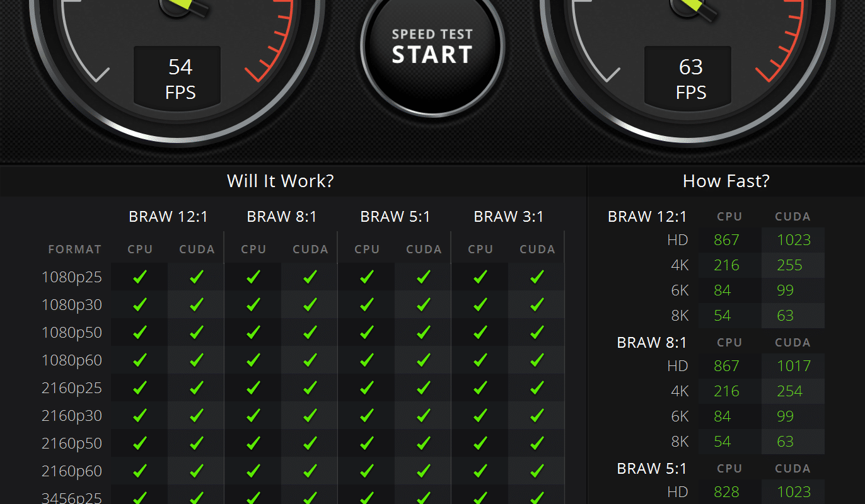Click BRAW 12:1 8K CUDA value 63

(786, 316)
